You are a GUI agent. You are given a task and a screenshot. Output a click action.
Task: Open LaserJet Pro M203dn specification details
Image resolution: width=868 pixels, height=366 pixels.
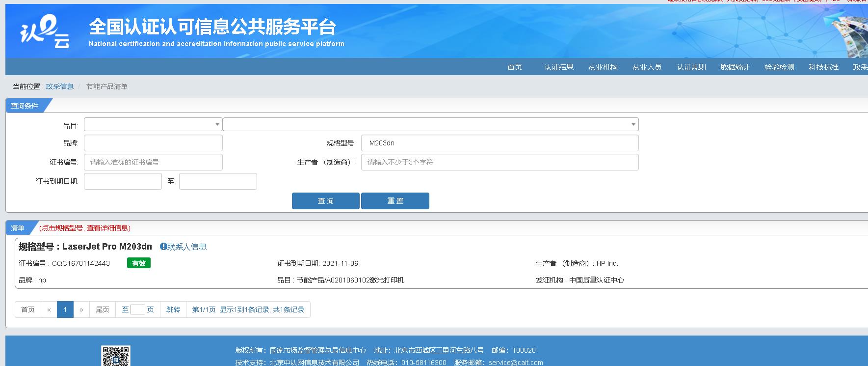click(x=85, y=247)
